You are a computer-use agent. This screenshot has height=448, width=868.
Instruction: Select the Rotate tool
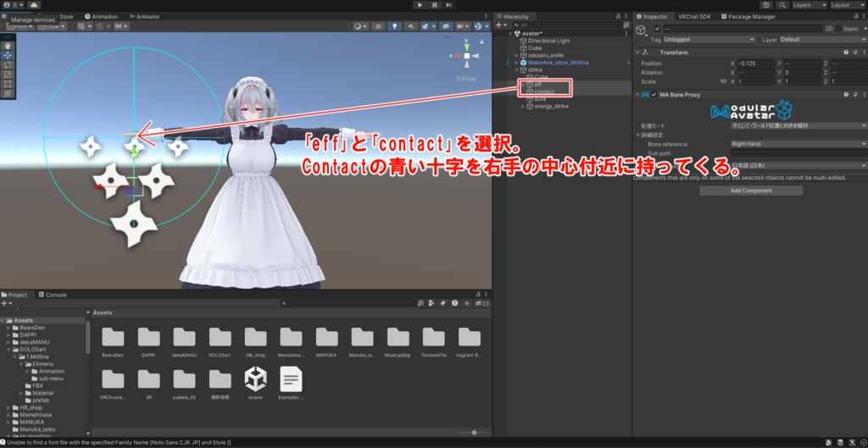pyautogui.click(x=8, y=64)
